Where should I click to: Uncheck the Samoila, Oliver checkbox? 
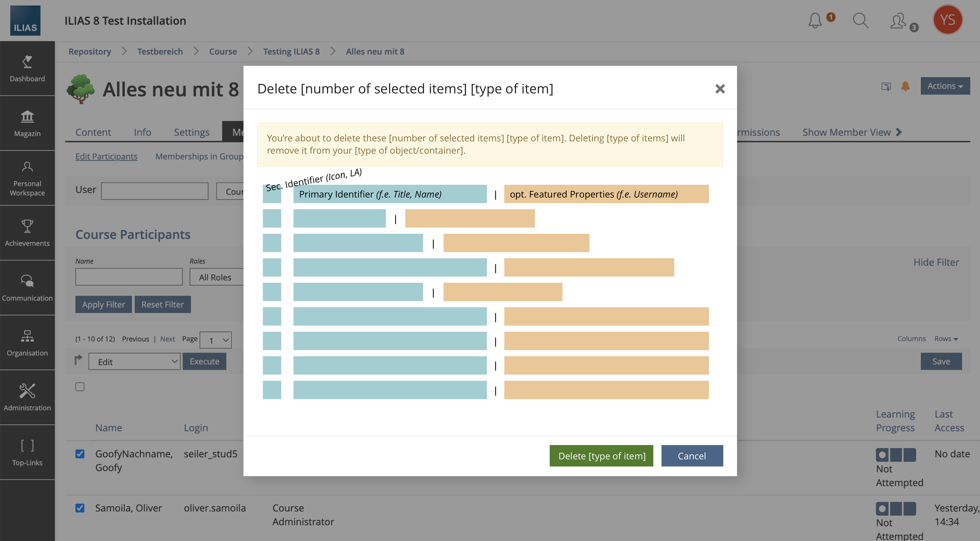click(80, 508)
